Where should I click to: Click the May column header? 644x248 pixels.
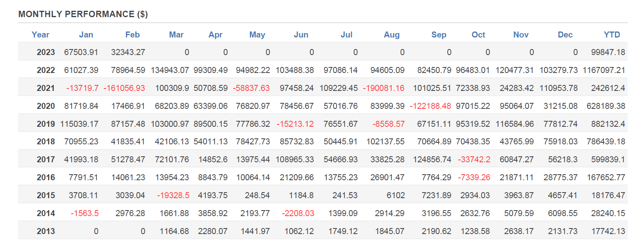(257, 35)
